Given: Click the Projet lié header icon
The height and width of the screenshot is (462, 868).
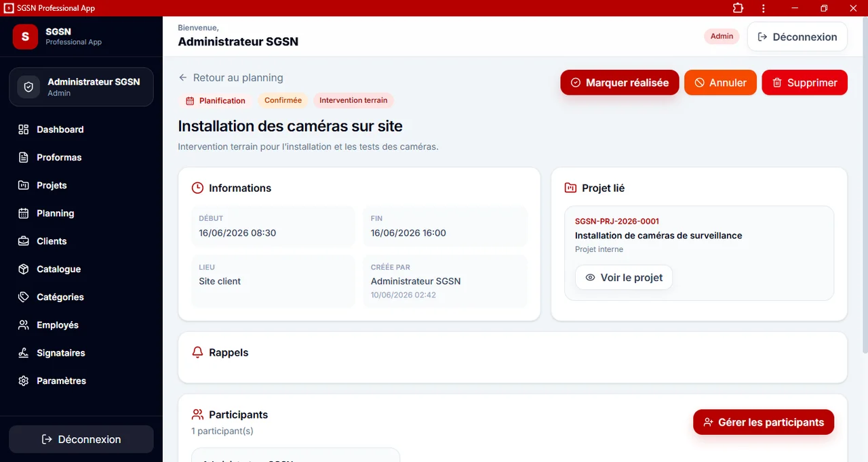Looking at the screenshot, I should (x=570, y=188).
